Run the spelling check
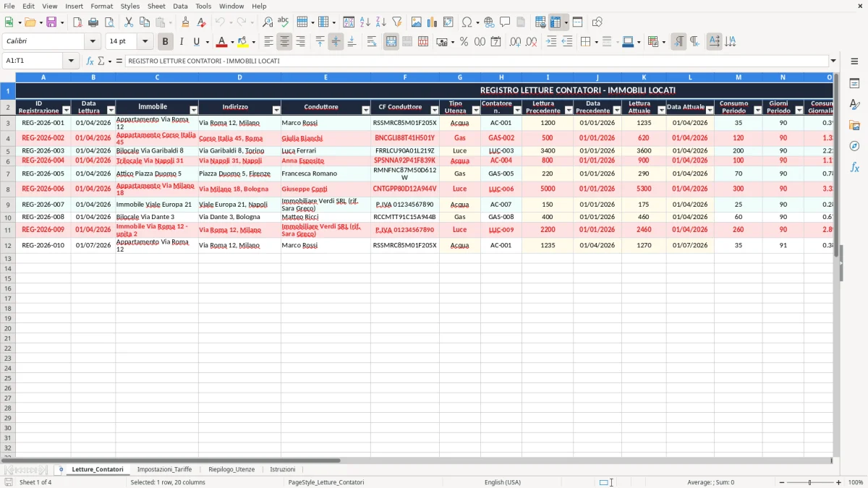 pos(284,22)
